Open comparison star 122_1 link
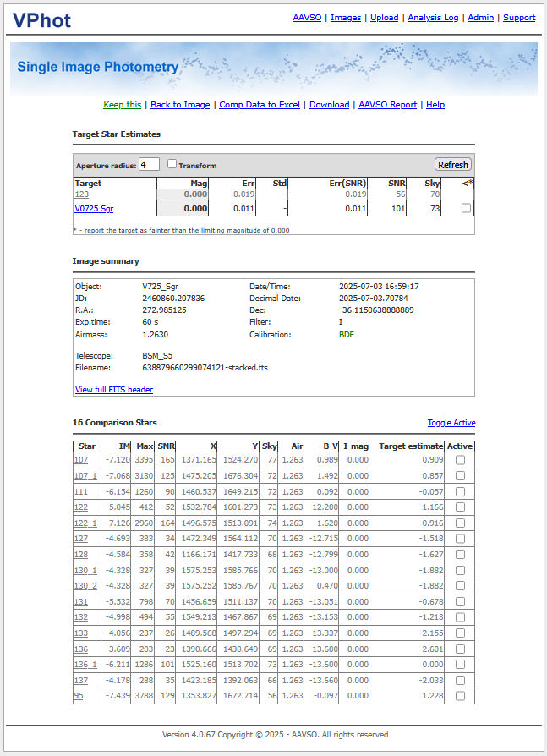This screenshot has height=756, width=547. tap(85, 523)
